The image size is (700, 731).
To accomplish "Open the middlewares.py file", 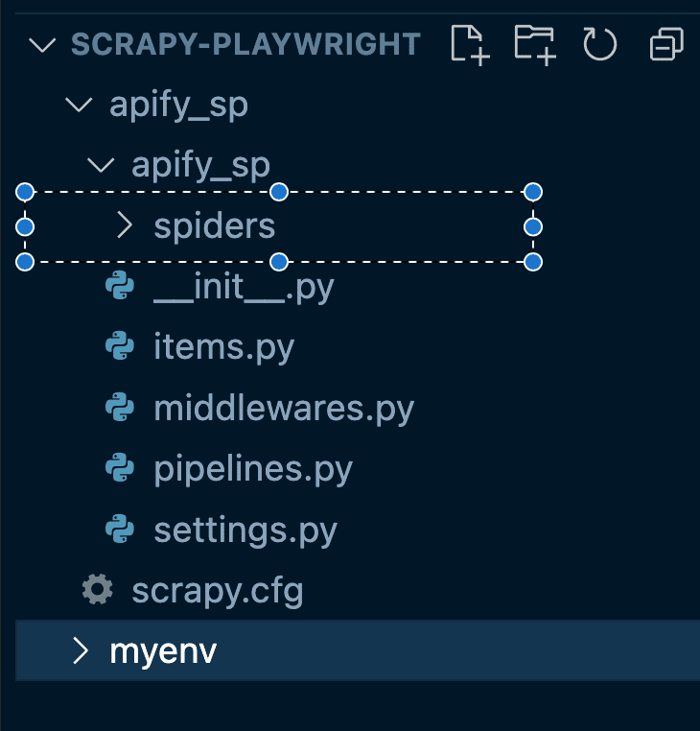I will pos(284,409).
